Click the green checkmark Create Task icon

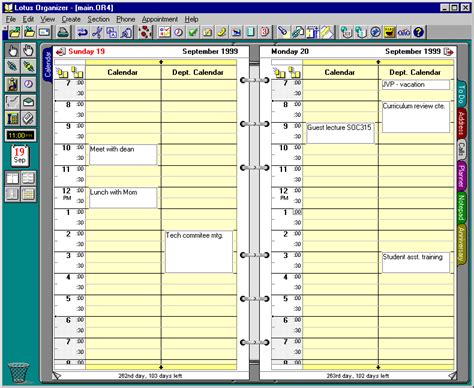pos(193,32)
